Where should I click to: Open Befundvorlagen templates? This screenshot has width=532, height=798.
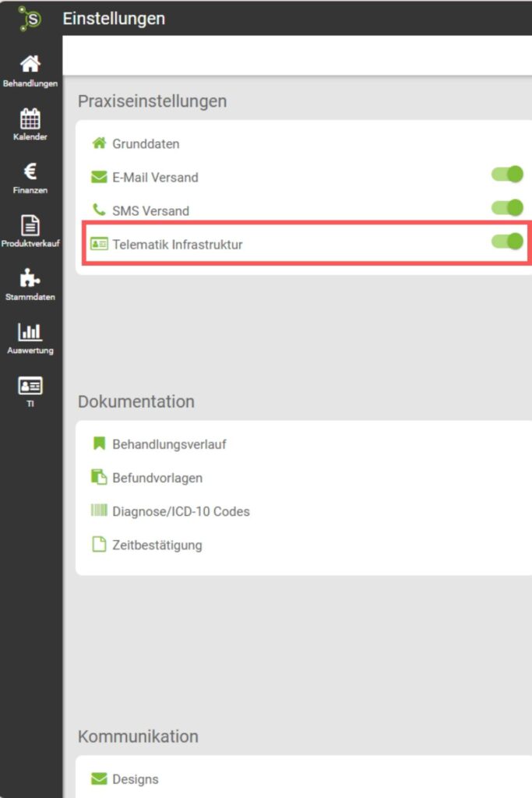(x=157, y=478)
